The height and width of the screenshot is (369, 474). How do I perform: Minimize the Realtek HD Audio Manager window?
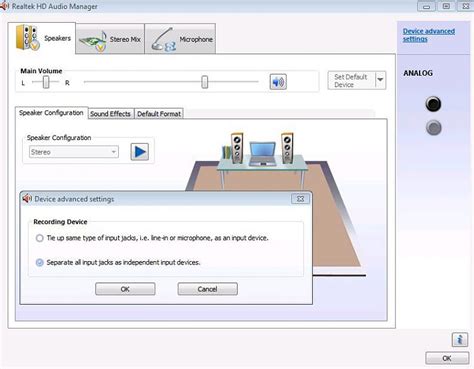[426, 6]
